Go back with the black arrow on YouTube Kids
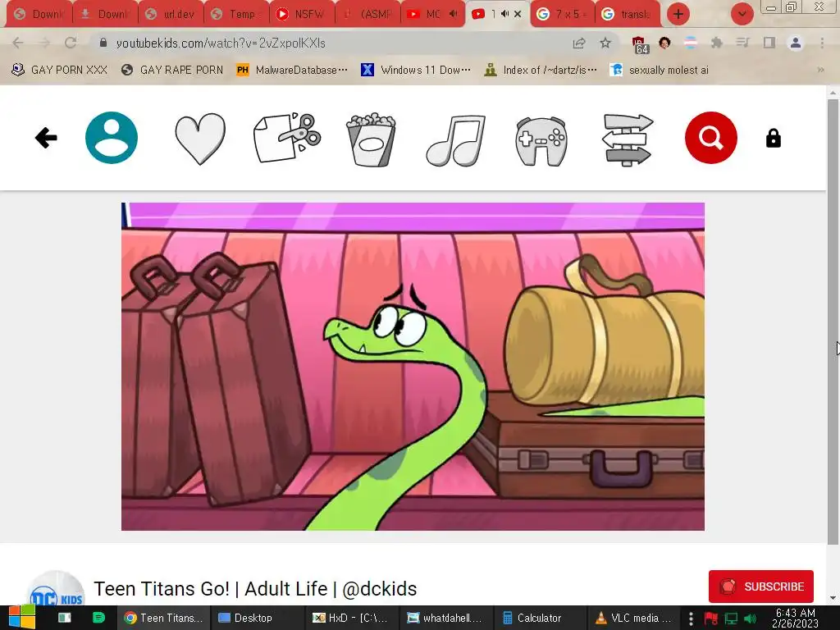 tap(46, 138)
